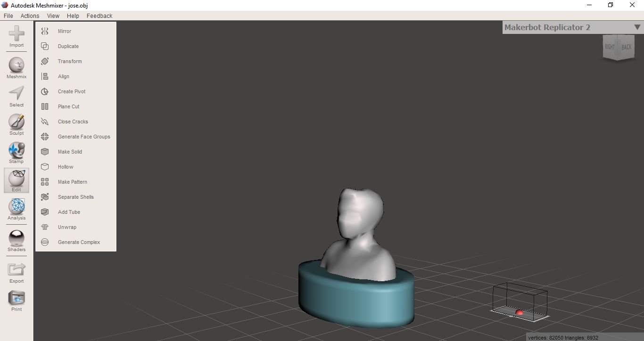Open the Analysis tool
The image size is (644, 341).
coord(17,209)
